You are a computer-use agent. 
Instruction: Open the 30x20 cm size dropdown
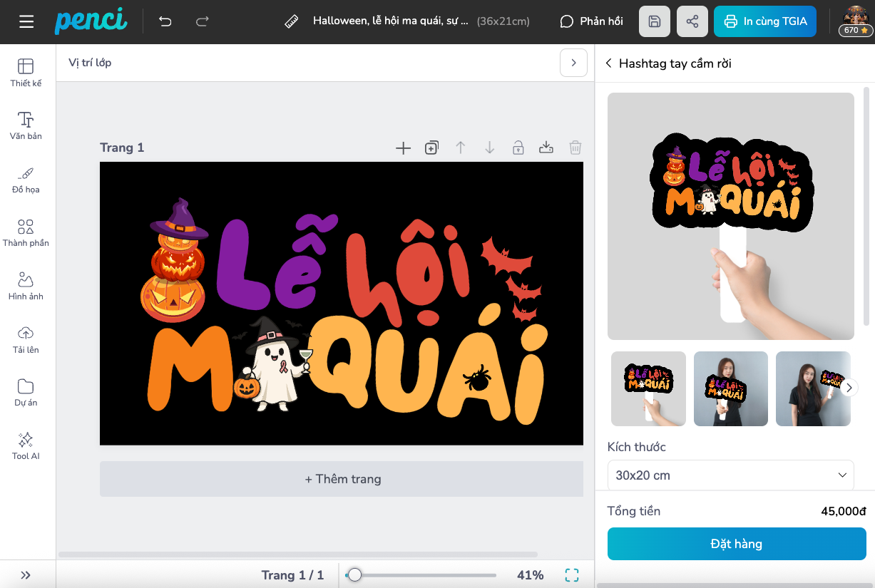[x=730, y=475]
